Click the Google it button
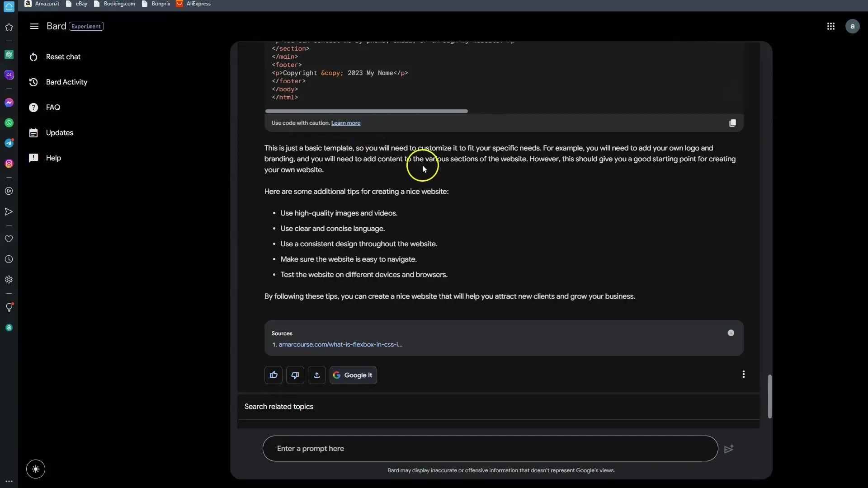The width and height of the screenshot is (868, 488). pyautogui.click(x=353, y=375)
